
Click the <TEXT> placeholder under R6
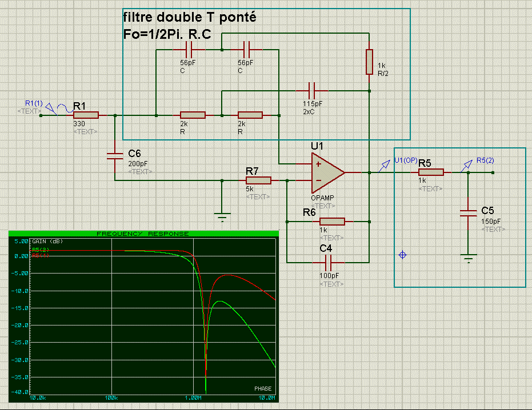331,238
